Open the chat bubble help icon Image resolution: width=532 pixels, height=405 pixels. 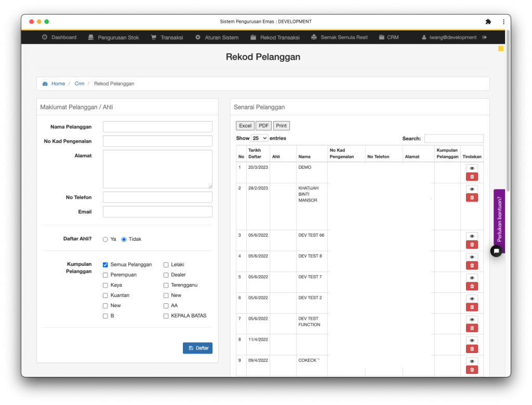click(x=496, y=251)
